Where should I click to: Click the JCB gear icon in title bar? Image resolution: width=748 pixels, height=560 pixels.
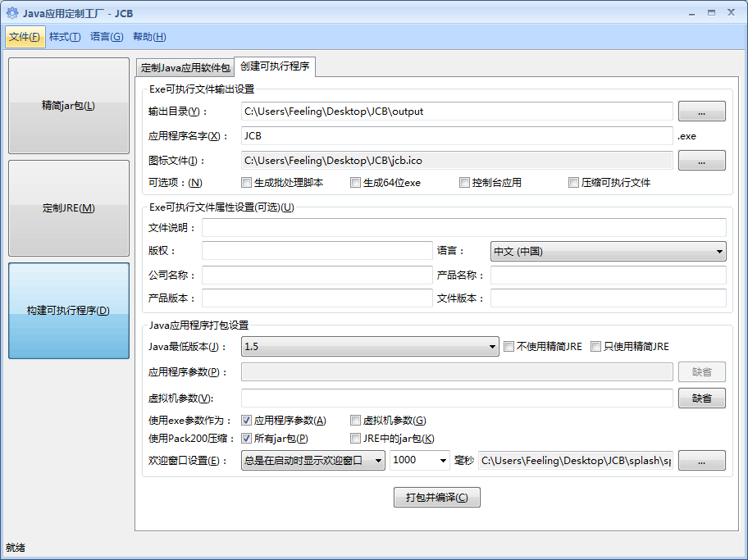coord(12,13)
